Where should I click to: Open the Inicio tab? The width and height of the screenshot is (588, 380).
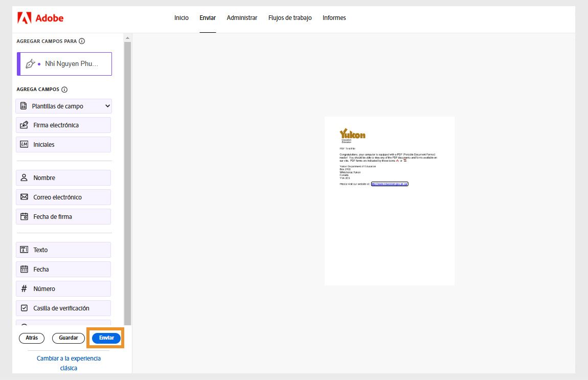182,17
